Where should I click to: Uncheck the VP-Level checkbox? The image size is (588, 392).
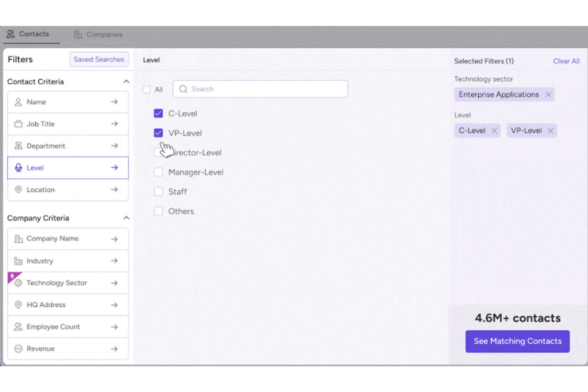tap(158, 133)
